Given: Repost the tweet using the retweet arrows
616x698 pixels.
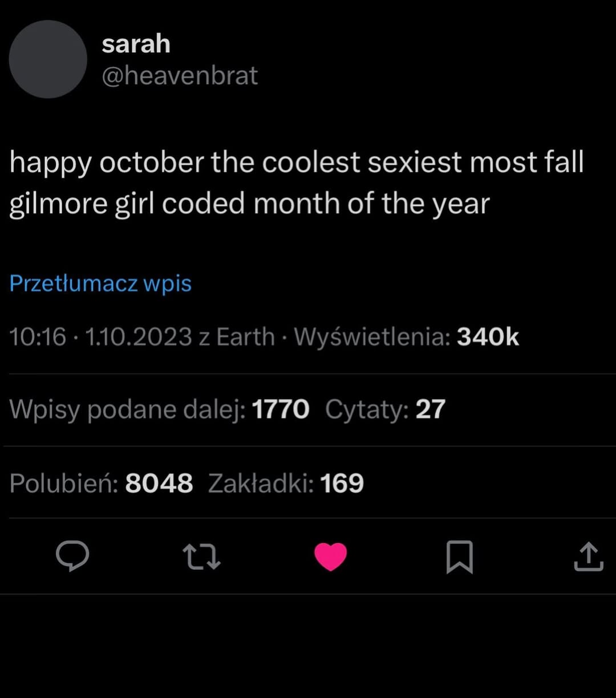Looking at the screenshot, I should pos(201,557).
